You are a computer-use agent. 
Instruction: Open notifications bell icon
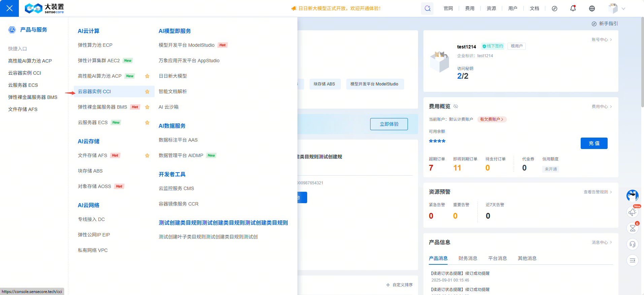573,8
